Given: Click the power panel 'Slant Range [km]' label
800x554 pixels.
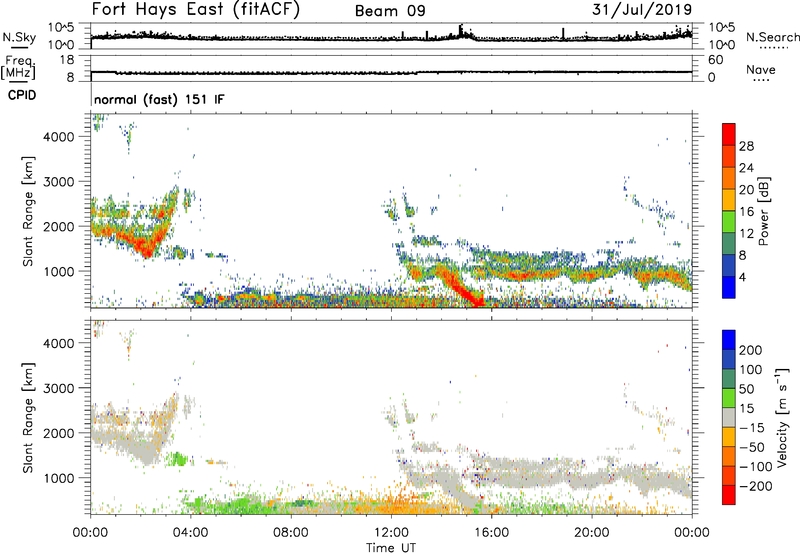Looking at the screenshot, I should [x=28, y=211].
